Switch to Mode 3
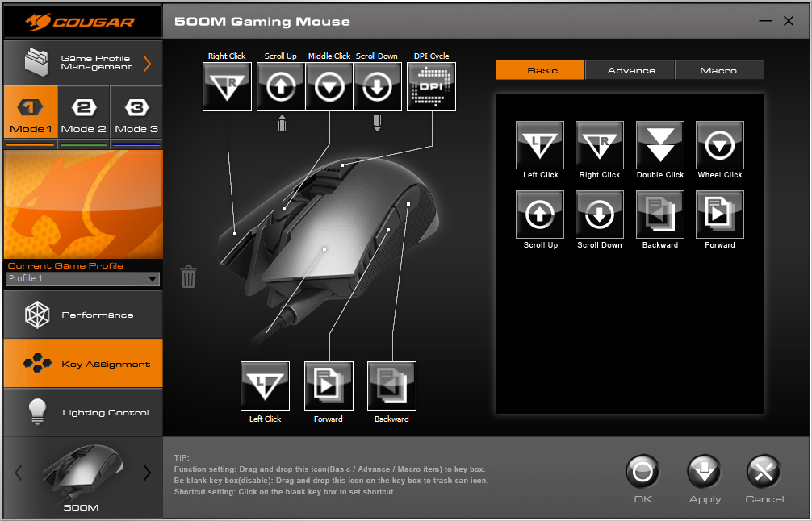The image size is (812, 521). coord(136,114)
